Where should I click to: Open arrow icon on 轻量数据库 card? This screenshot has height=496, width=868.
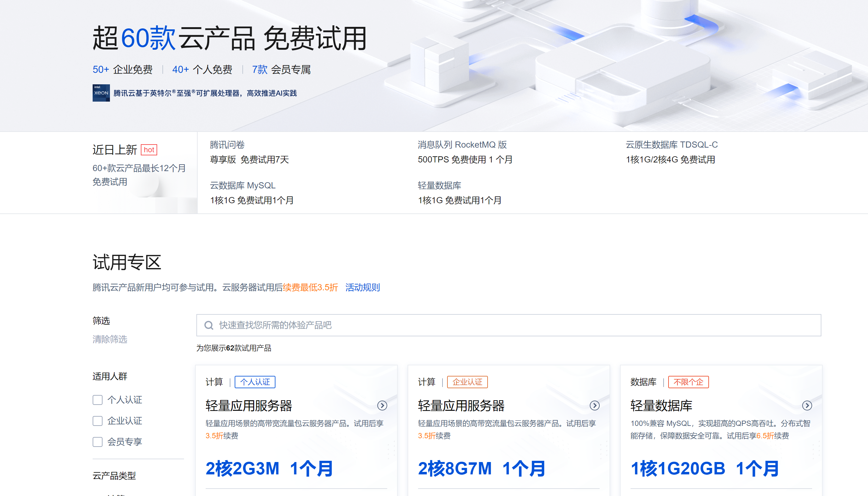point(807,406)
